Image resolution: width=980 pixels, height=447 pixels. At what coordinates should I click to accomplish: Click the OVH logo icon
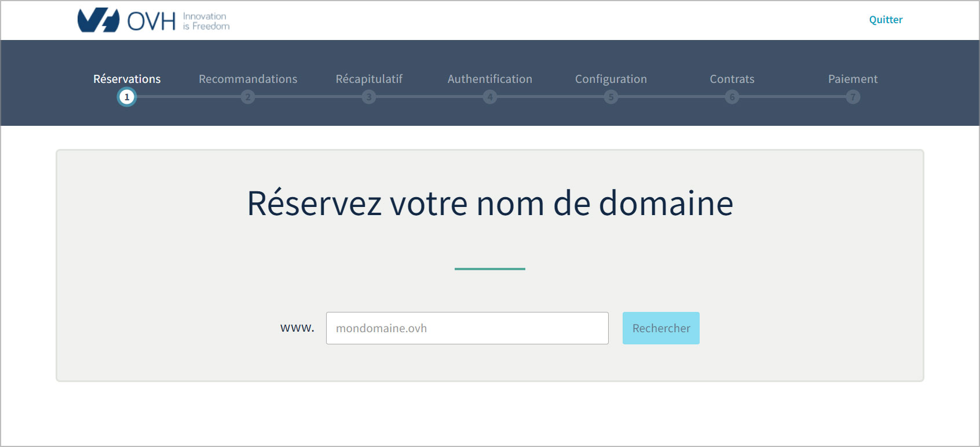[98, 20]
